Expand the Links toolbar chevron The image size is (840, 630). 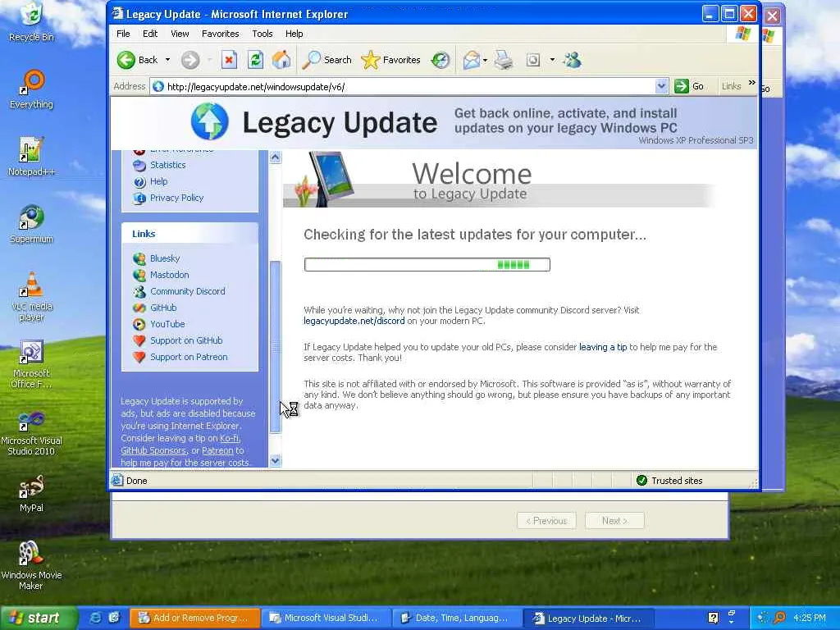click(751, 83)
